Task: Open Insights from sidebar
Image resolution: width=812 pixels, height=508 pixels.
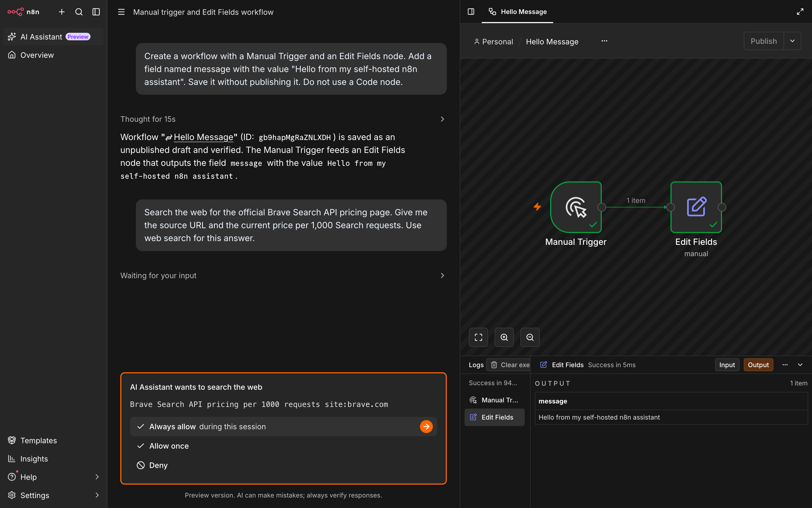Action: [x=54, y=459]
